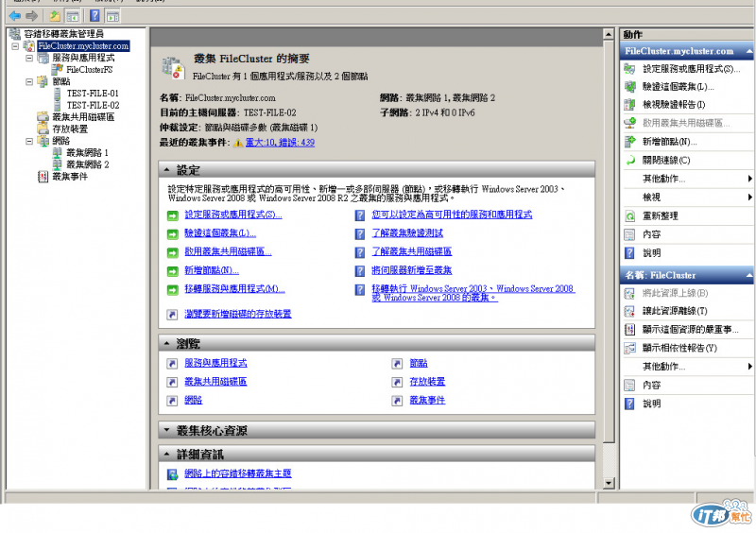Click the up-one-level folder toolbar icon

55,16
